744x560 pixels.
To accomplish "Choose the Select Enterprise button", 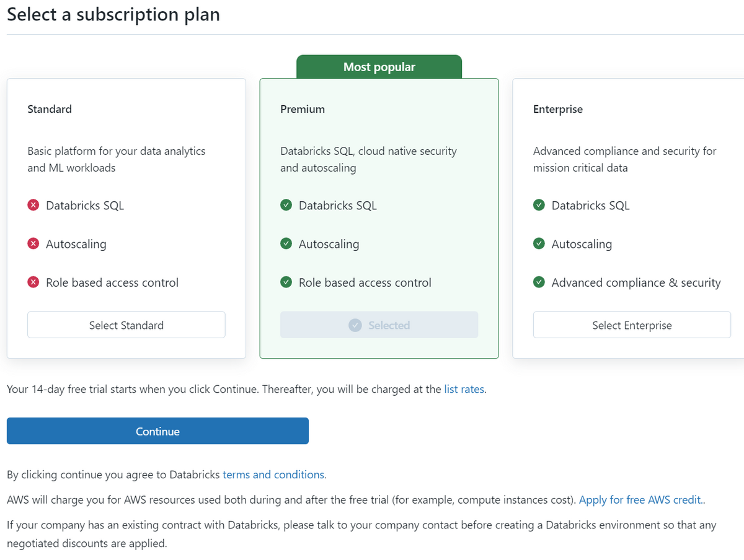I will click(x=632, y=325).
